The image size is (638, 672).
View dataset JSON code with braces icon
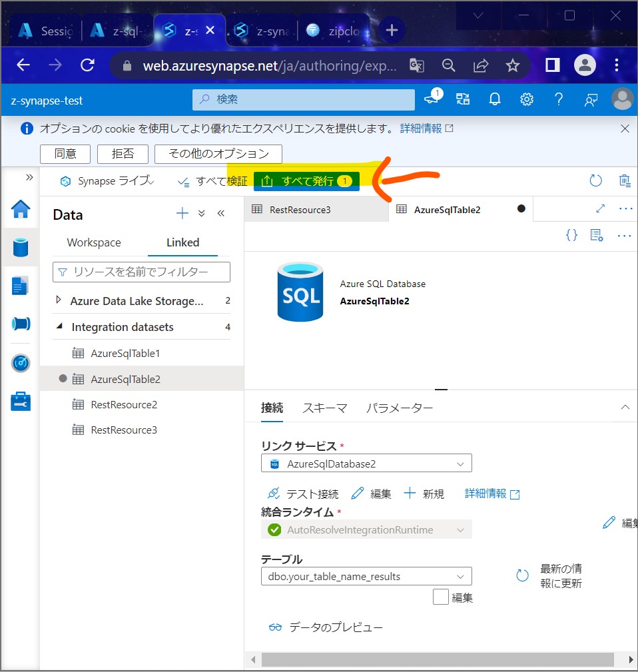tap(571, 235)
